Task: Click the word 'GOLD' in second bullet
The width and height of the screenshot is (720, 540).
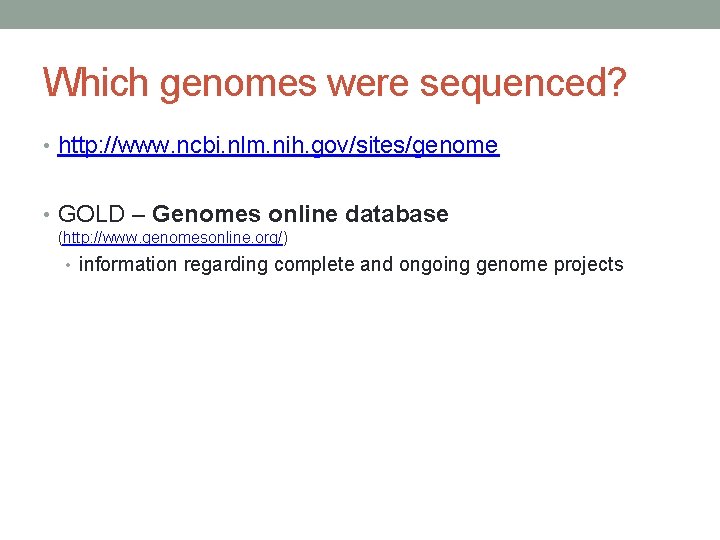Action: [x=93, y=214]
